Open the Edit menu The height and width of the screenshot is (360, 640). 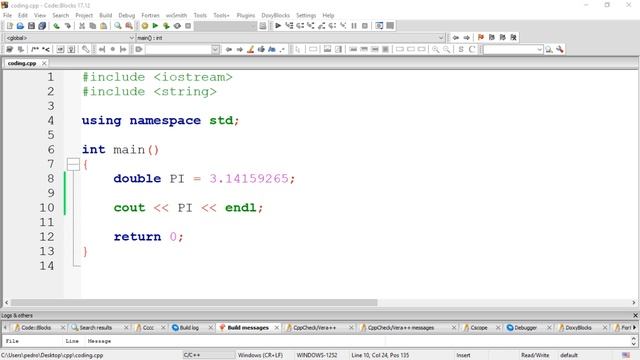[23, 15]
